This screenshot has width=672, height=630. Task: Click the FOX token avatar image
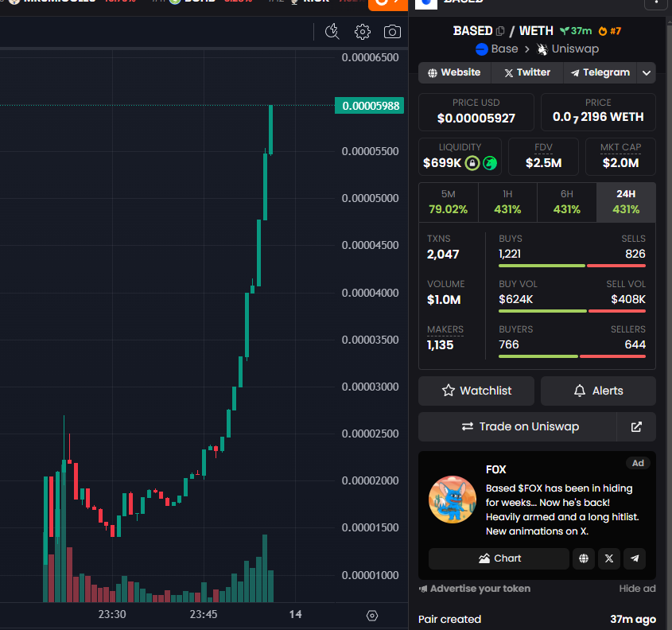click(x=453, y=500)
